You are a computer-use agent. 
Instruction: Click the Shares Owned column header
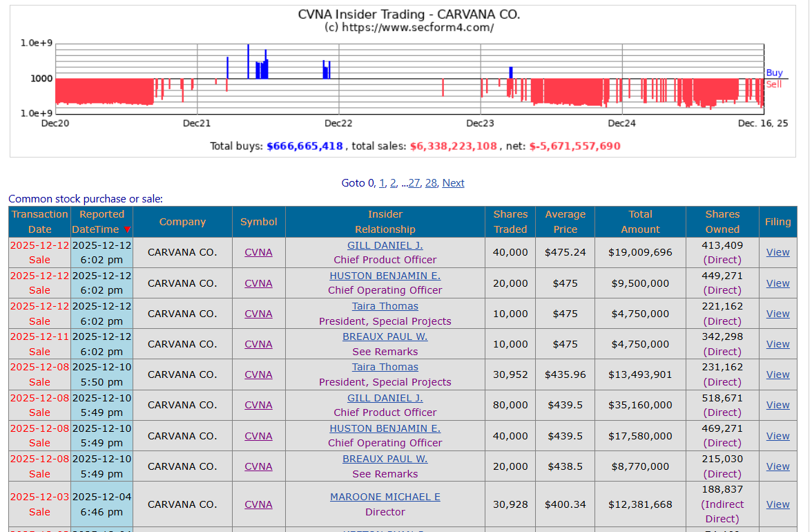pos(722,222)
